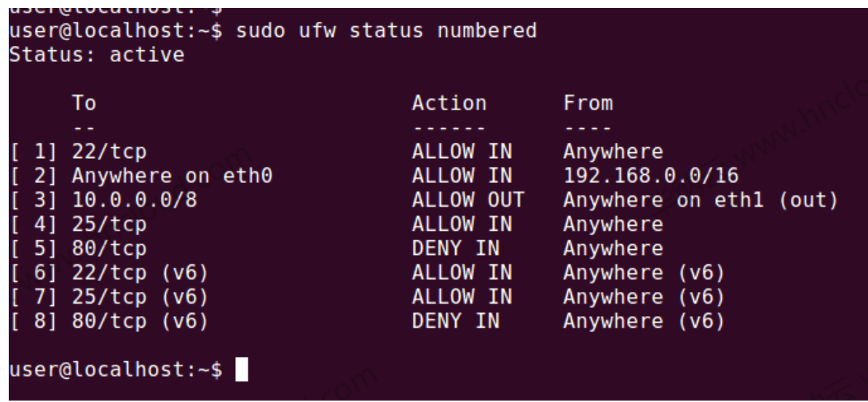Image resolution: width=868 pixels, height=402 pixels.
Task: Click rule 7 entry '25/tcp (v6)'
Action: coord(140,296)
